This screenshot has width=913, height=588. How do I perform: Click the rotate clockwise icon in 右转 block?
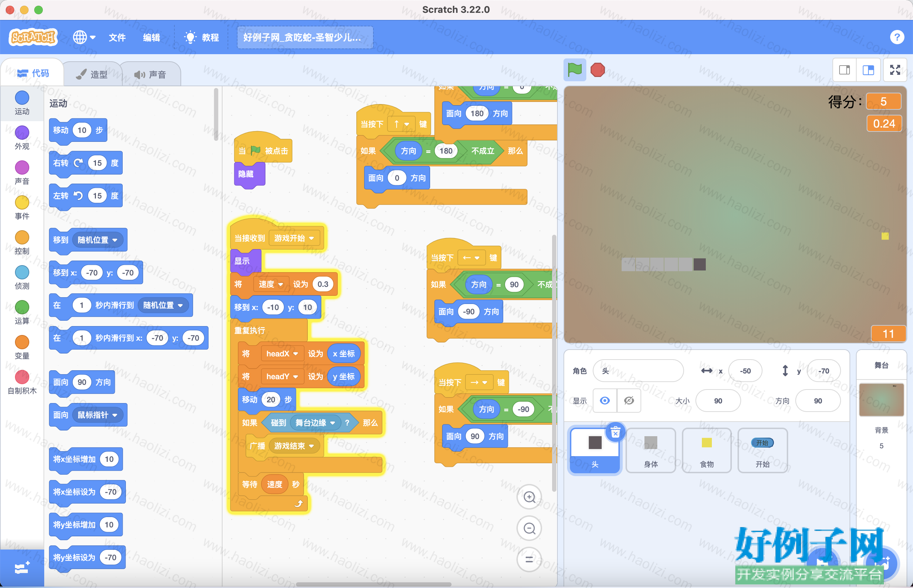[78, 163]
